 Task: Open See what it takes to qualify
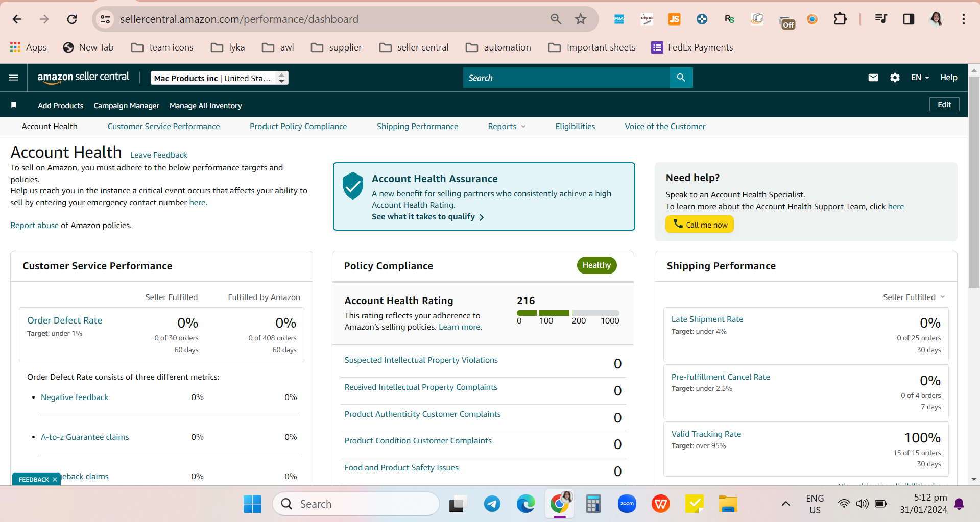(427, 217)
